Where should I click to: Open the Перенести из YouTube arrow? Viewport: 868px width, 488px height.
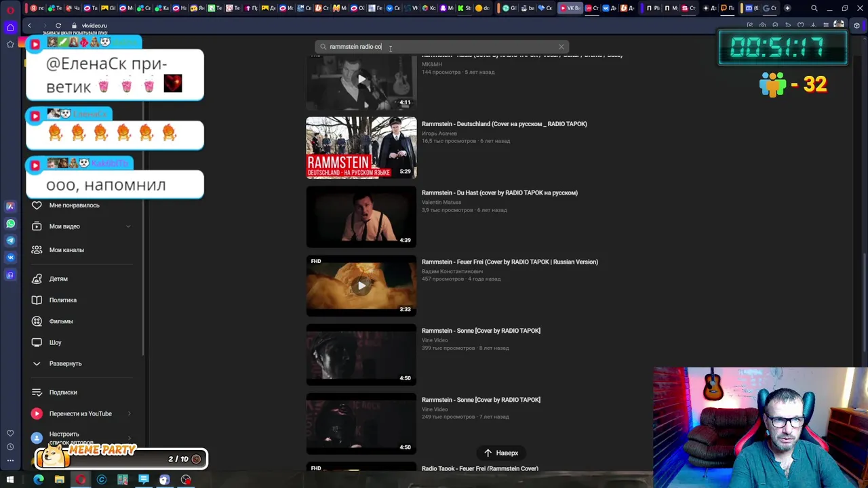[x=129, y=413]
